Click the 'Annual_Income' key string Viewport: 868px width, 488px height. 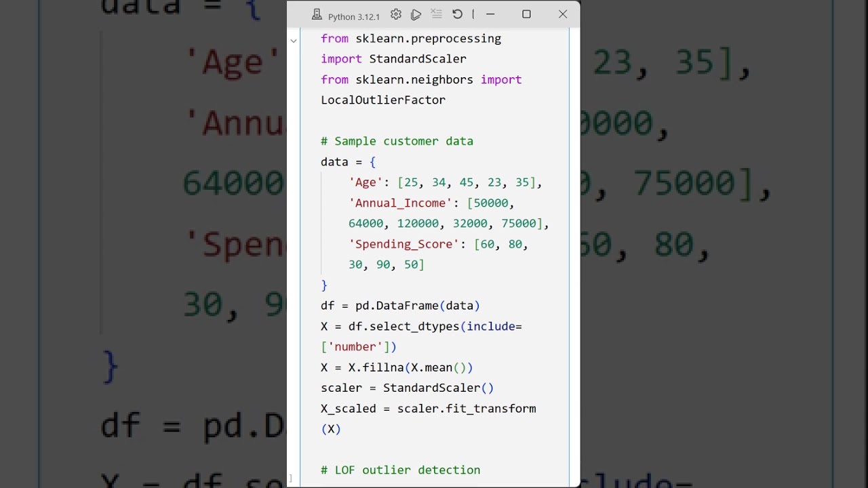[401, 203]
